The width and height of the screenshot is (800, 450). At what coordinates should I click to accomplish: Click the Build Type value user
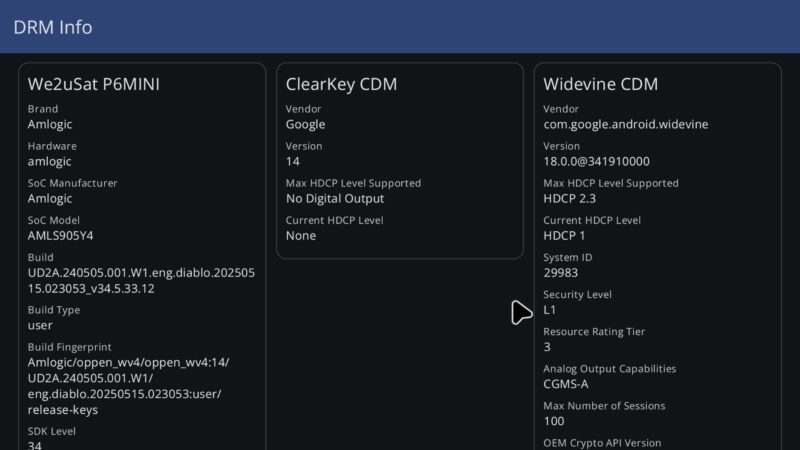coord(40,325)
